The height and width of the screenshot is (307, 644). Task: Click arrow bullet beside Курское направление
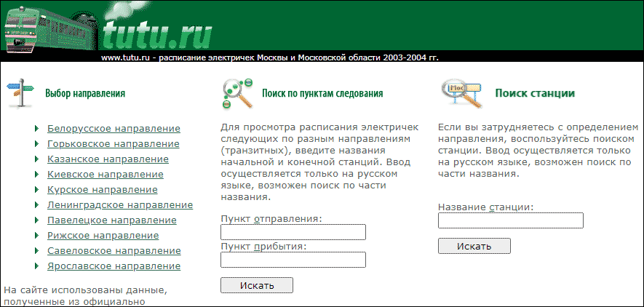(37, 190)
